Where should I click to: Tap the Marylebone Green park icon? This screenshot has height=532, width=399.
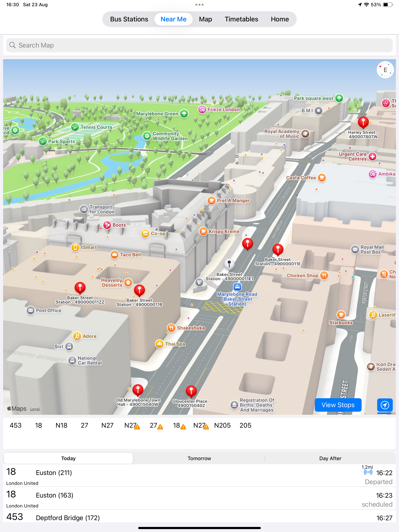tap(184, 114)
